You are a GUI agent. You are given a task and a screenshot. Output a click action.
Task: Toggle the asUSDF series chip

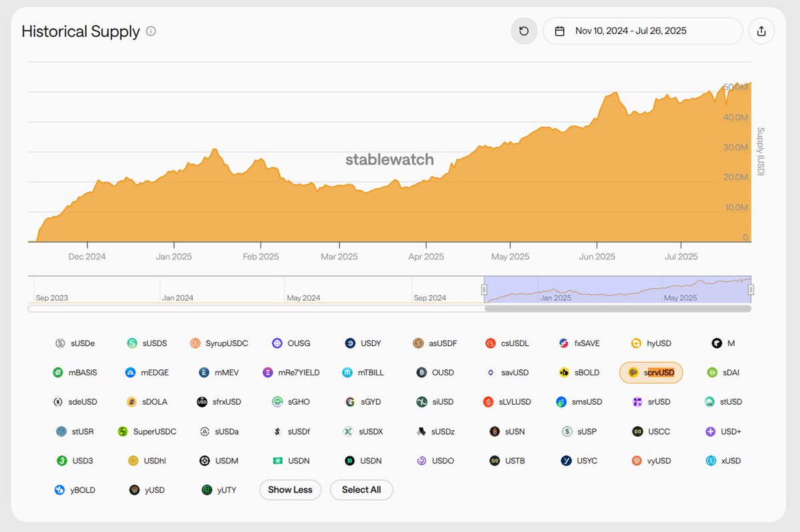click(435, 343)
